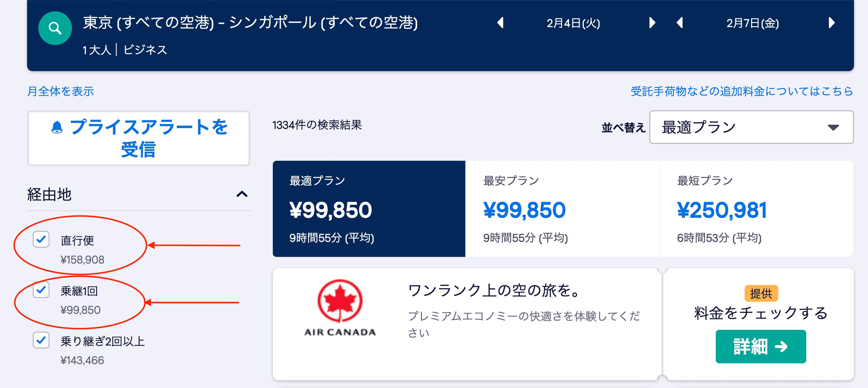Click the bell icon for price alerts
Screen dimensions: 868x388
(57, 127)
